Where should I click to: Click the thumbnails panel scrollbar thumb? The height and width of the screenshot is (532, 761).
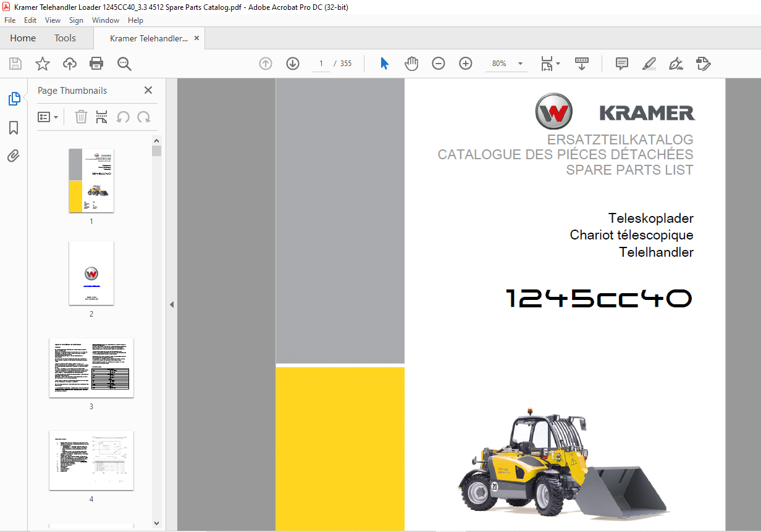click(x=157, y=151)
